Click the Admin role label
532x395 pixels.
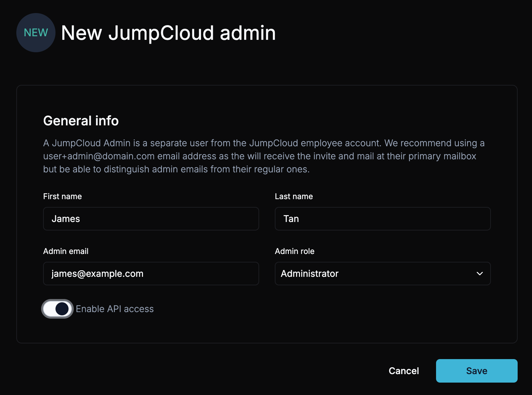click(x=295, y=251)
